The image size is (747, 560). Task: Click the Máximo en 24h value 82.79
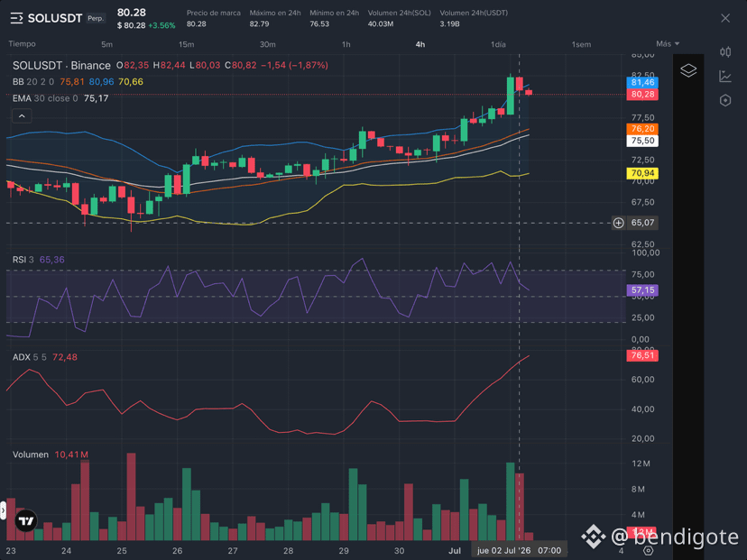pos(259,23)
